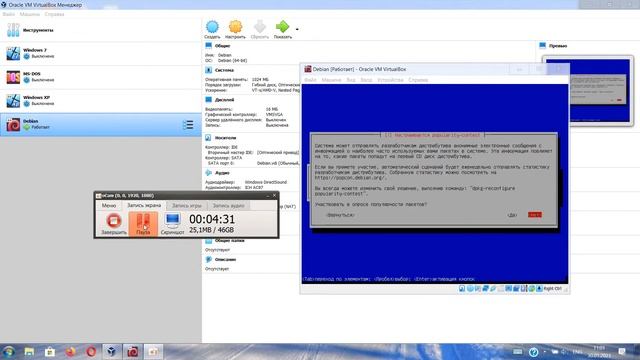Screen dimensions: 640x360
Task: Open the list-menu icon on the Debian row
Action: [188, 124]
